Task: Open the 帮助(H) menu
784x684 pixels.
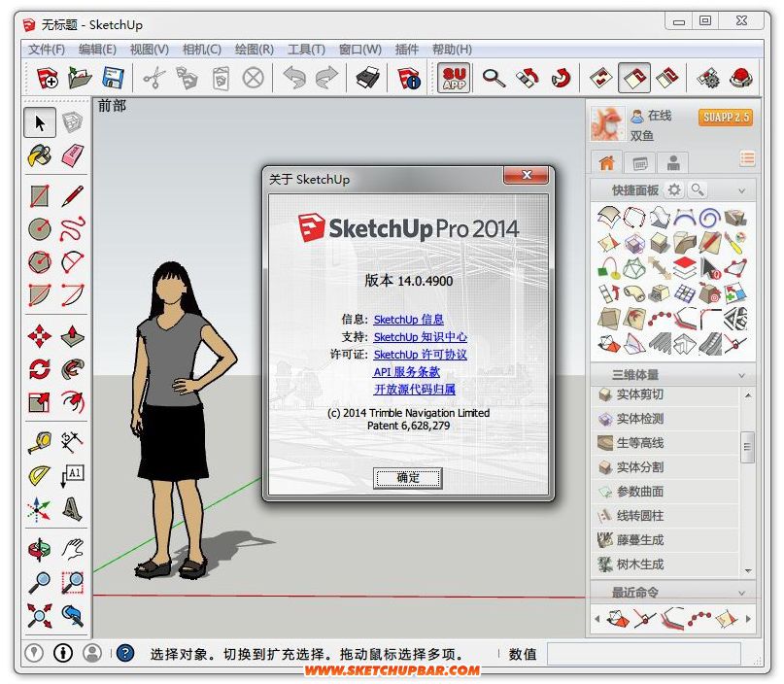Action: [x=452, y=50]
